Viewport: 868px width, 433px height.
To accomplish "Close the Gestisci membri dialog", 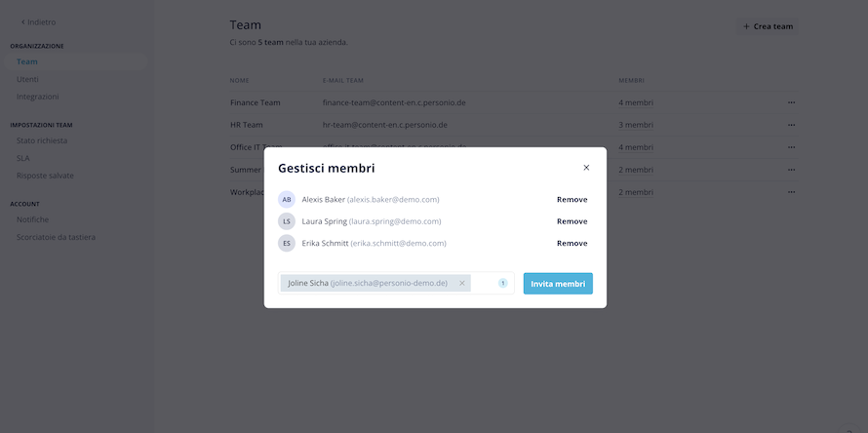I will pyautogui.click(x=586, y=168).
